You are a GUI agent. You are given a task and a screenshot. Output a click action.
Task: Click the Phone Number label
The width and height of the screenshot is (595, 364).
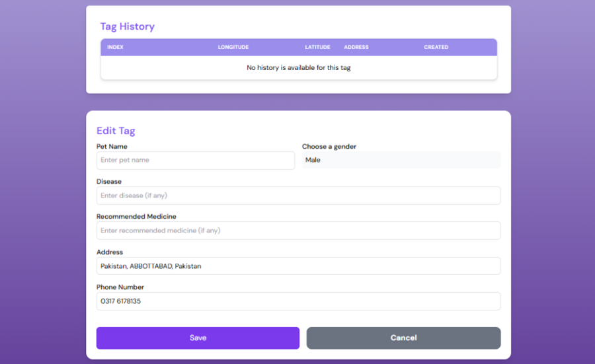[x=120, y=287]
